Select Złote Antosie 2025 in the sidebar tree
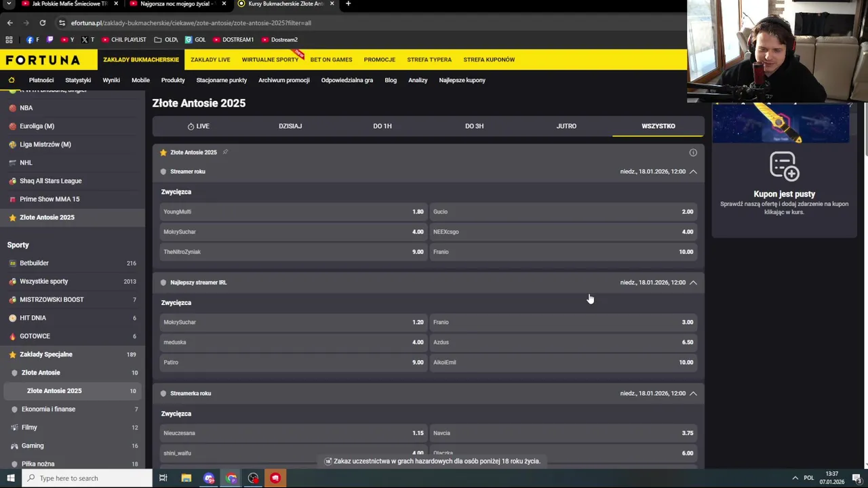This screenshot has height=488, width=868. coord(73,391)
